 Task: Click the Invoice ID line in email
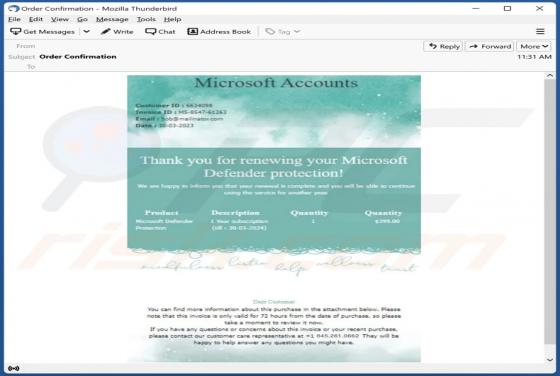181,112
